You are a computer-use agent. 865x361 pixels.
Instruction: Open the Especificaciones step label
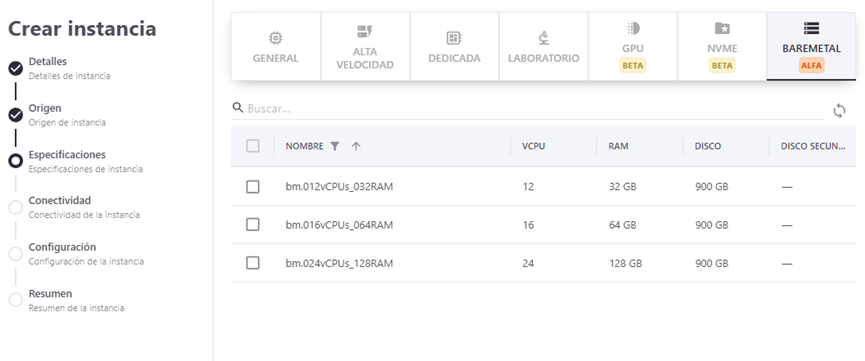pyautogui.click(x=67, y=154)
